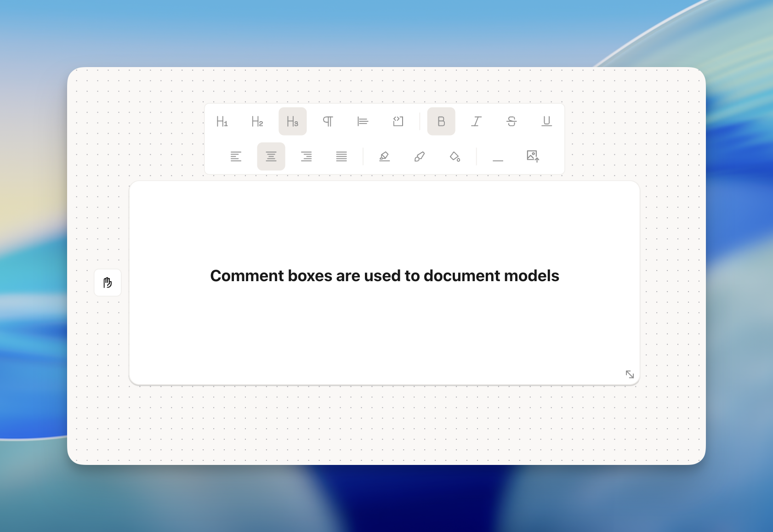Image resolution: width=773 pixels, height=532 pixels.
Task: Select the hand pan tool
Action: click(108, 283)
